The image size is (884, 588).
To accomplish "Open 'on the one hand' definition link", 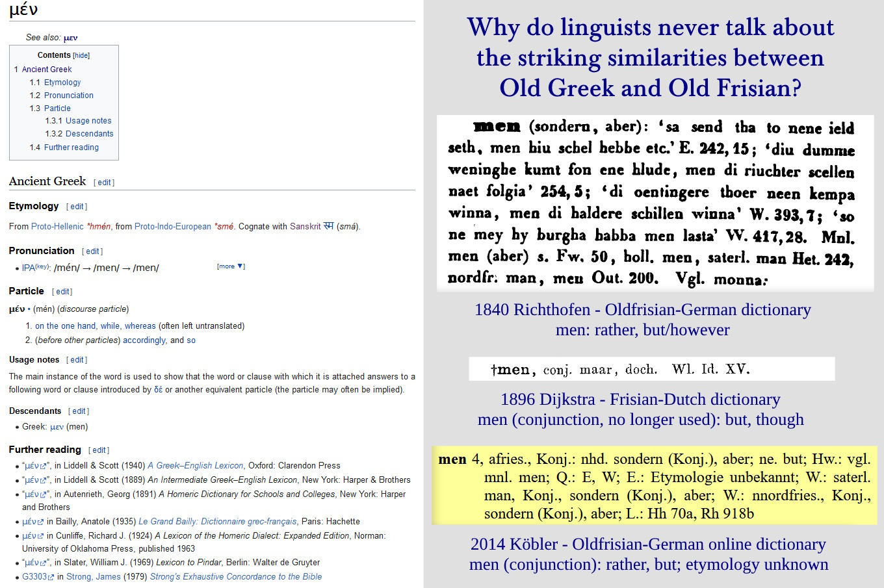I will tap(65, 326).
